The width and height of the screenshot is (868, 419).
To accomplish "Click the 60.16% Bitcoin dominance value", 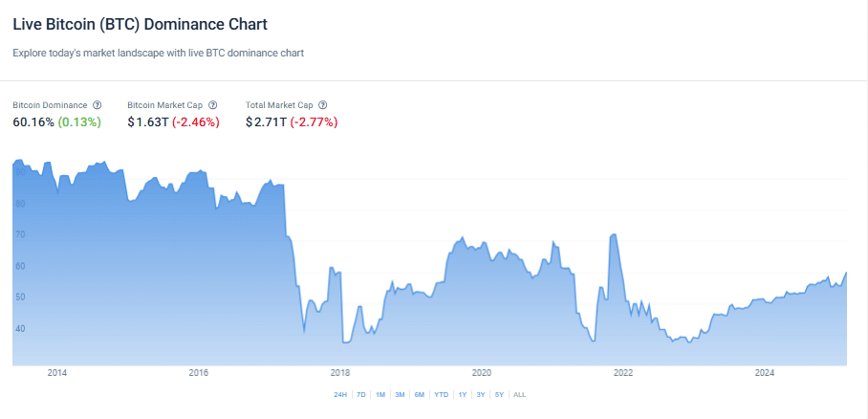I will click(x=33, y=122).
